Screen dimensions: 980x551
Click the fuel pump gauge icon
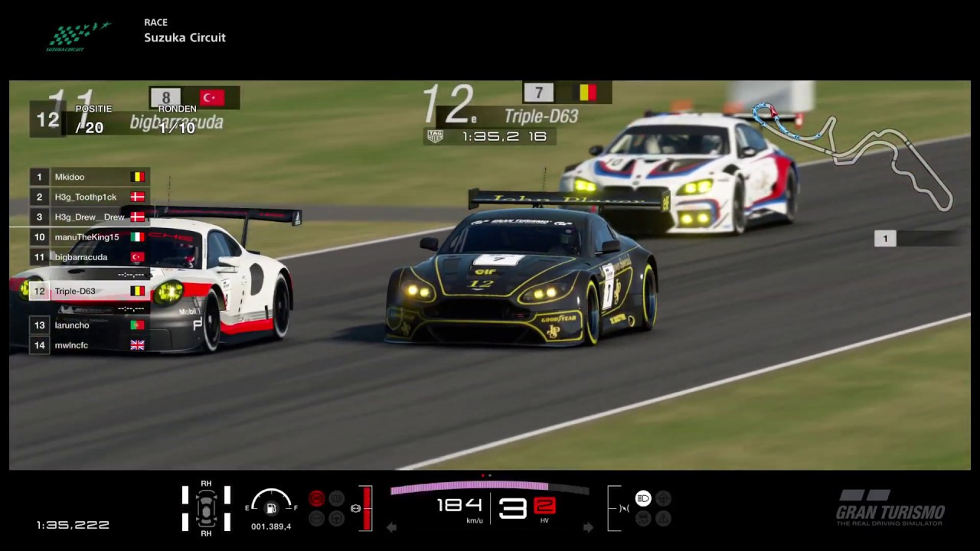(270, 509)
